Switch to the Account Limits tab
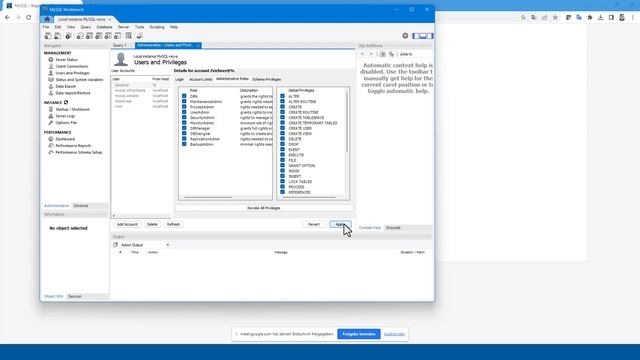 click(x=200, y=79)
